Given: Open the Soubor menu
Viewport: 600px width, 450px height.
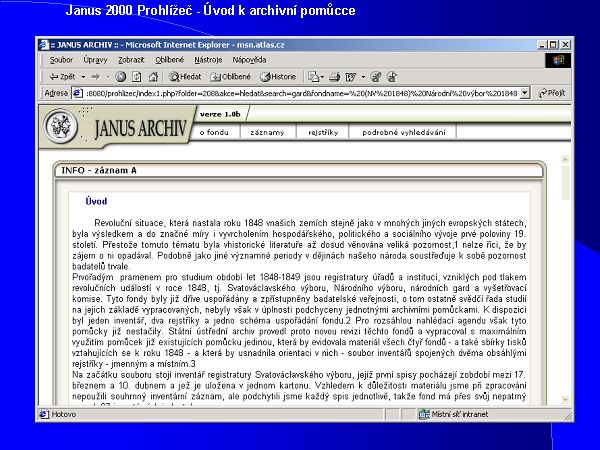Looking at the screenshot, I should (61, 60).
